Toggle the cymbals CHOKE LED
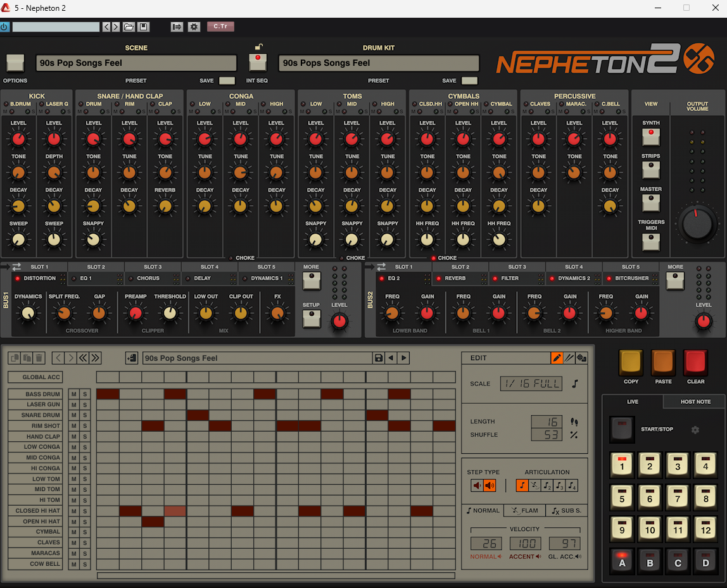 coord(434,258)
